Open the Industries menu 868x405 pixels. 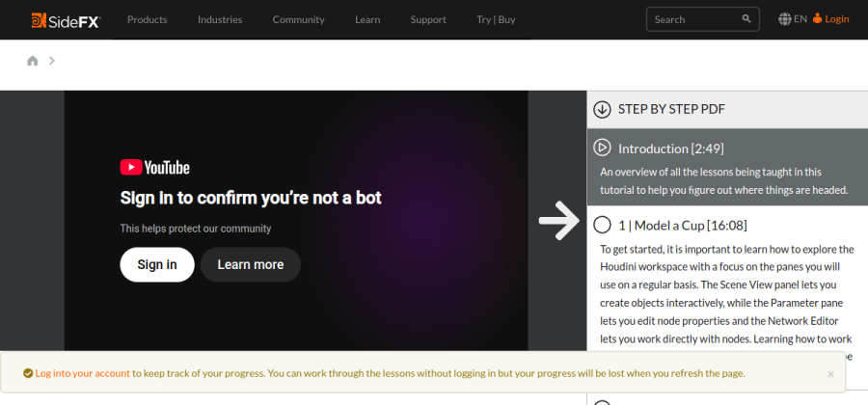pos(220,19)
